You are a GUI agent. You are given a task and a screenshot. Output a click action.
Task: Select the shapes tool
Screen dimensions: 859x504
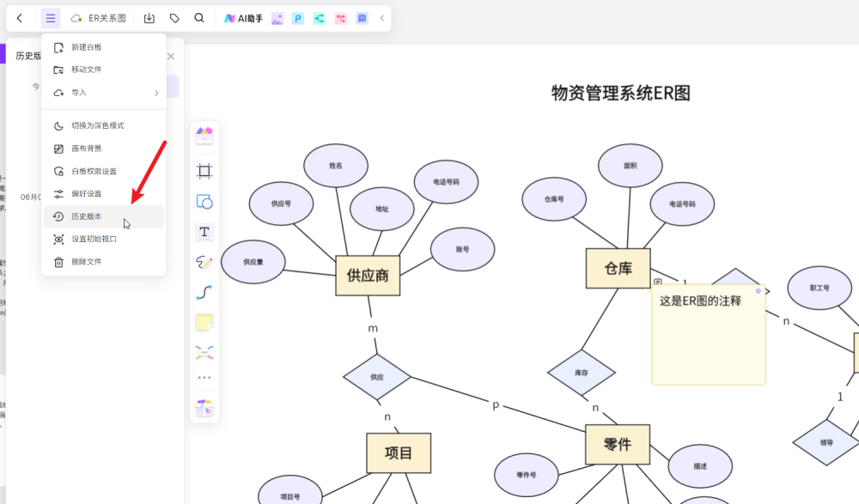(x=204, y=202)
